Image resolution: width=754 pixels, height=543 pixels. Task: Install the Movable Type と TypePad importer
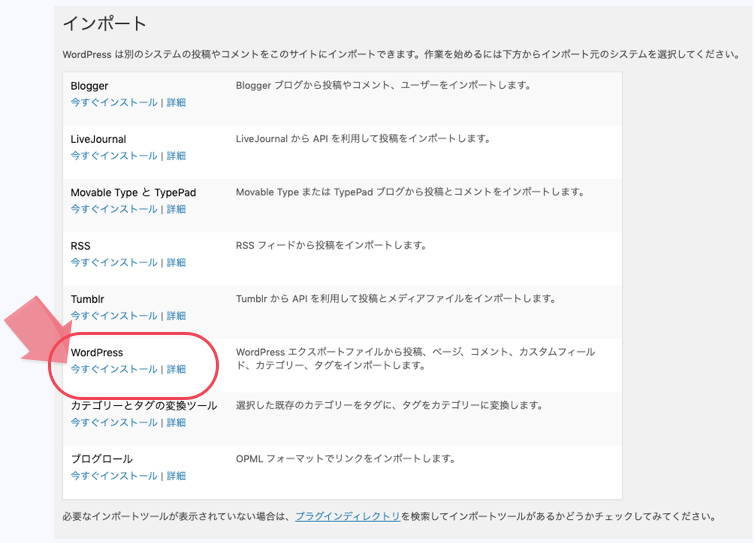pyautogui.click(x=114, y=209)
